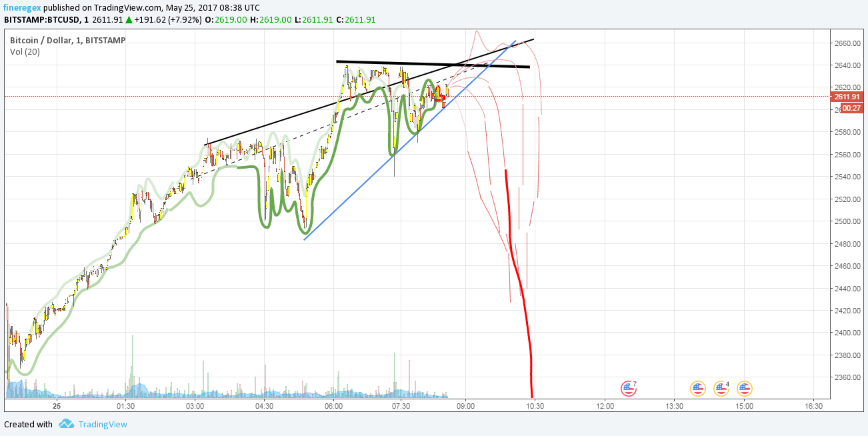The height and width of the screenshot is (436, 868).
Task: Click the 2640.00 price axis label
Action: point(847,65)
